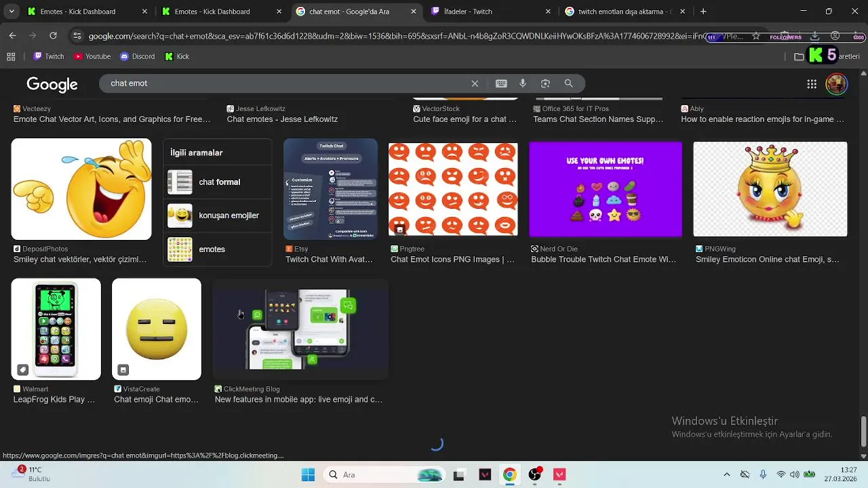The height and width of the screenshot is (488, 868).
Task: Open the VistaCreate expressionless emoji image
Action: tap(157, 329)
